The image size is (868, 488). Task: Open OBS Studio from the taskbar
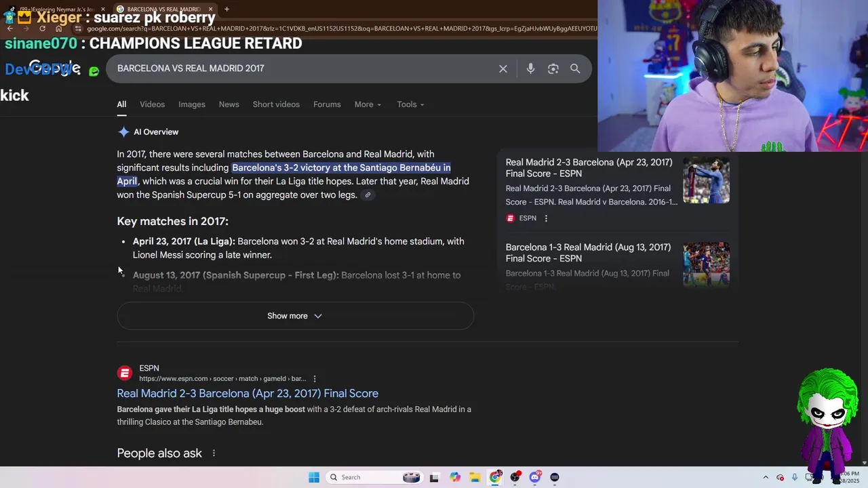(515, 477)
